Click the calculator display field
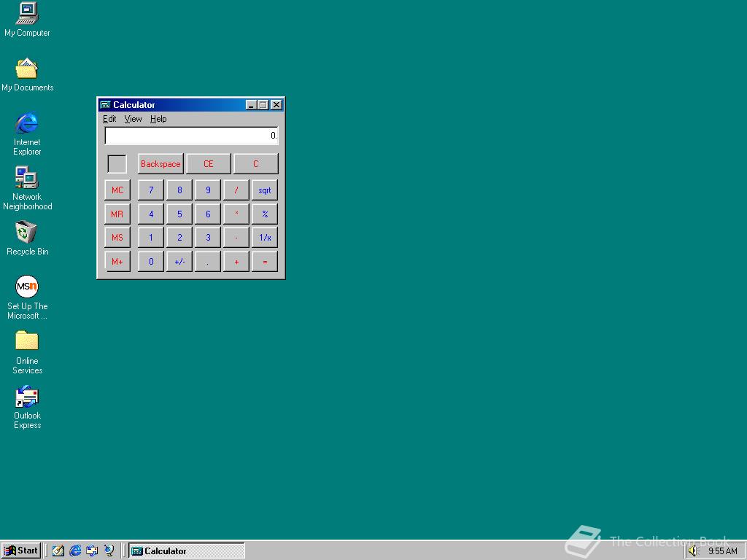The height and width of the screenshot is (560, 747). pos(191,136)
